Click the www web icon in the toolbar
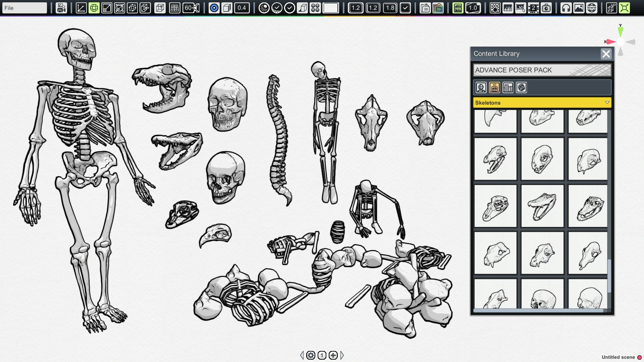The height and width of the screenshot is (362, 644). pos(591,8)
